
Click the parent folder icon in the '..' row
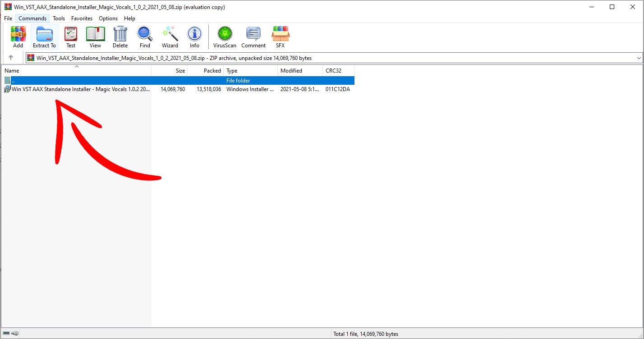7,80
